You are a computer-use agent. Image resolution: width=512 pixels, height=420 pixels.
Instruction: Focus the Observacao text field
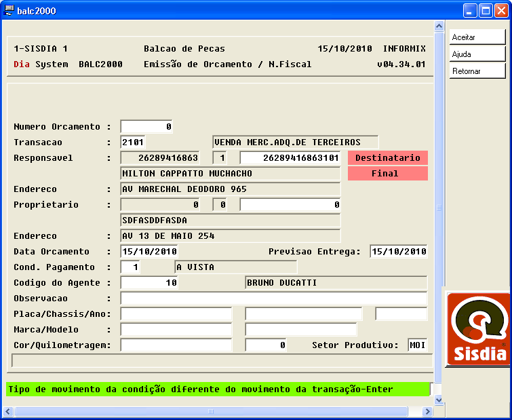274,298
